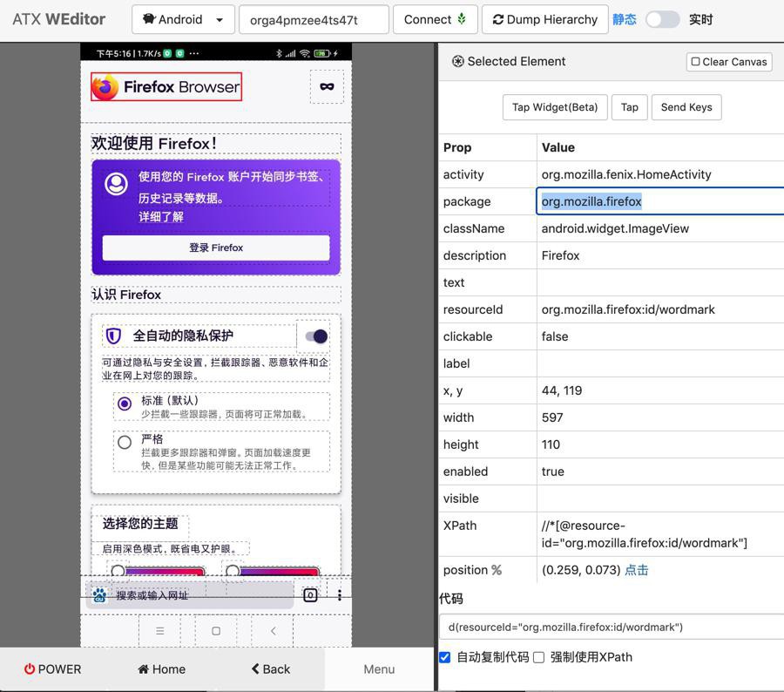This screenshot has height=692, width=784.
Task: Click the phone's search or URL address bar
Action: pos(190,595)
